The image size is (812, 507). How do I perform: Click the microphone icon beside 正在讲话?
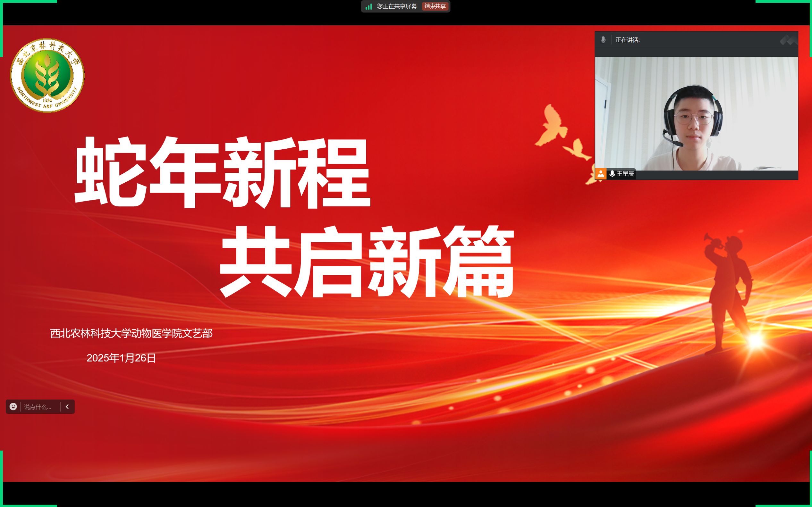(x=603, y=40)
